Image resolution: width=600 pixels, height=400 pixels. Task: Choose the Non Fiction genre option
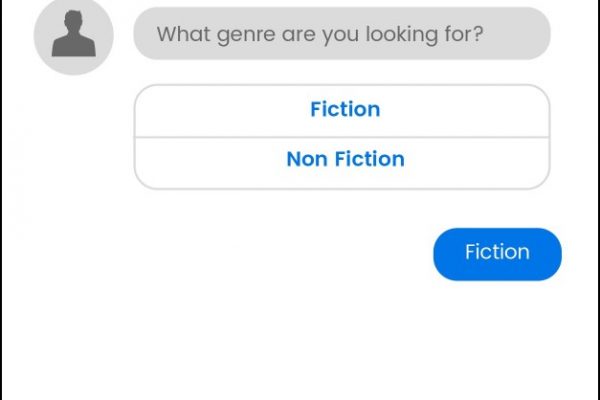[342, 163]
